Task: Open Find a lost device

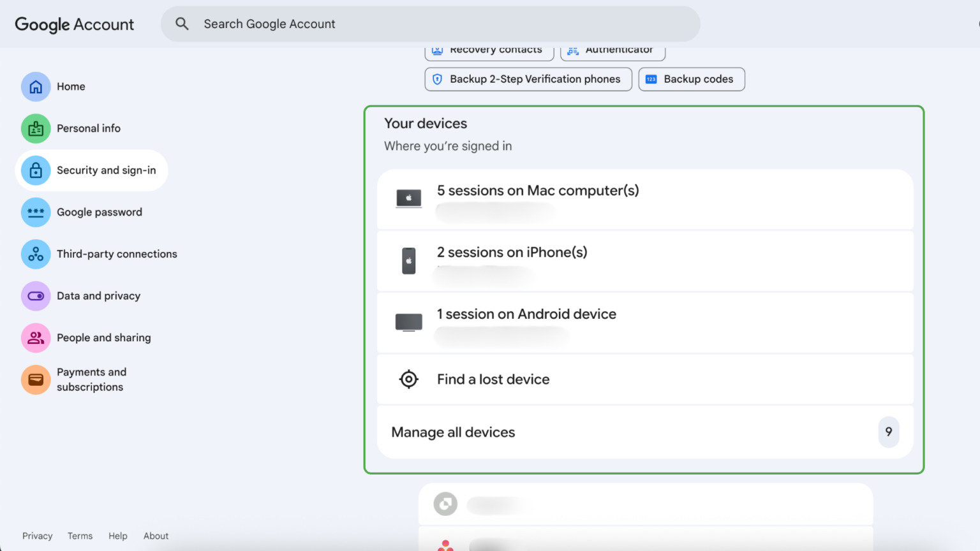Action: [645, 379]
